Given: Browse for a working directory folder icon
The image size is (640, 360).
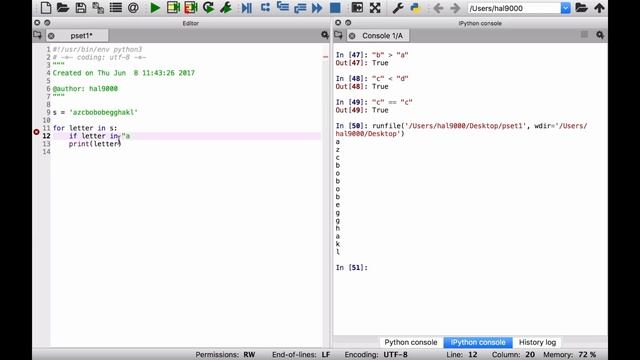Looking at the screenshot, I should click(x=581, y=8).
